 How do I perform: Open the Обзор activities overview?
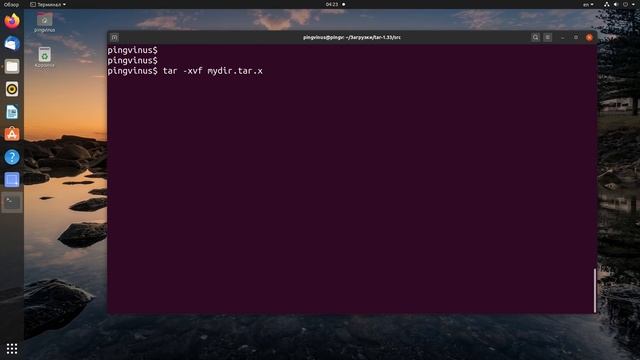pyautogui.click(x=11, y=4)
